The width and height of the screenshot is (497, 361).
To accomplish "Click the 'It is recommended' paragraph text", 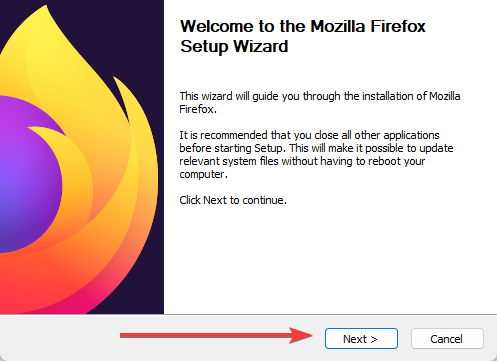I will click(x=316, y=154).
